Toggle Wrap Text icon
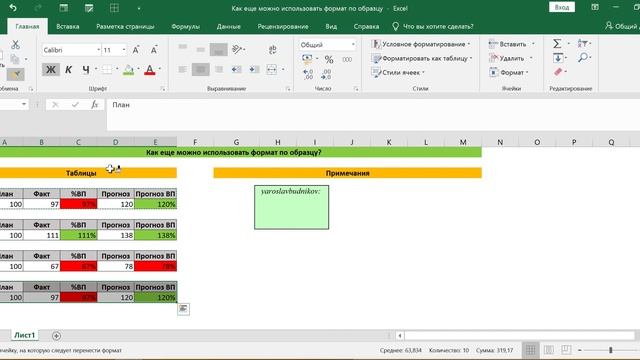The width and height of the screenshot is (640, 360). click(273, 49)
